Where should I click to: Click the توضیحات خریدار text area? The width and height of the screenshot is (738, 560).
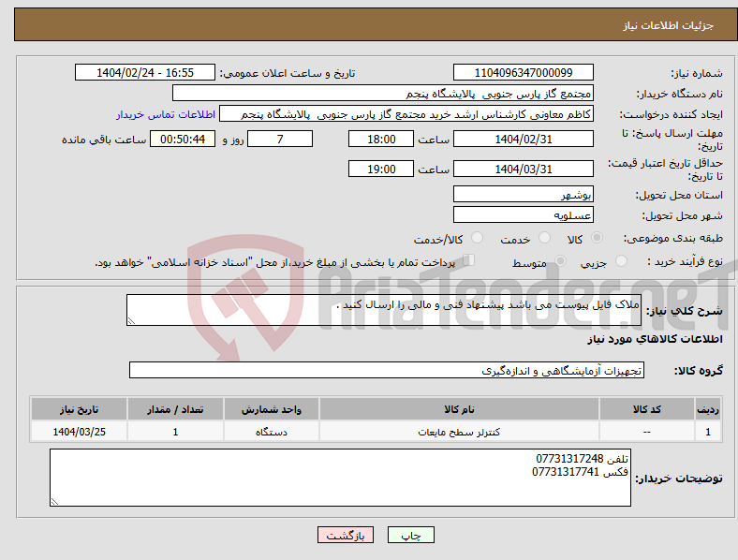tap(340, 478)
